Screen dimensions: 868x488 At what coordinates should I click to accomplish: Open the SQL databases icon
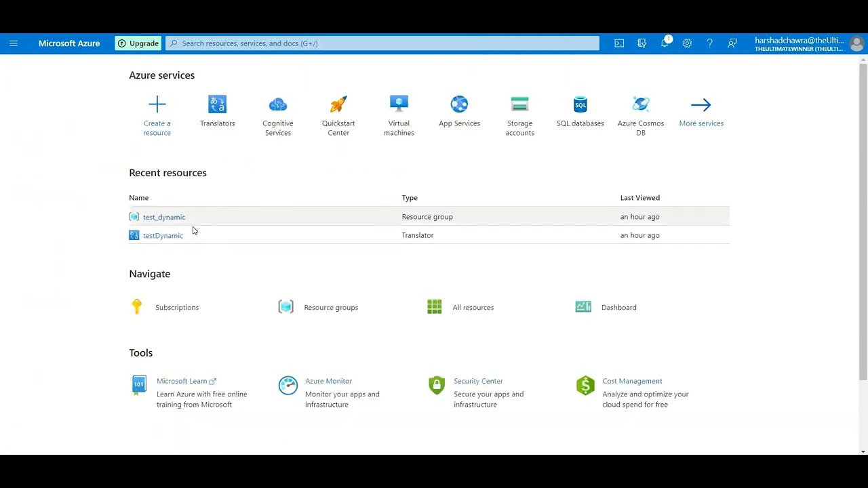coord(580,104)
